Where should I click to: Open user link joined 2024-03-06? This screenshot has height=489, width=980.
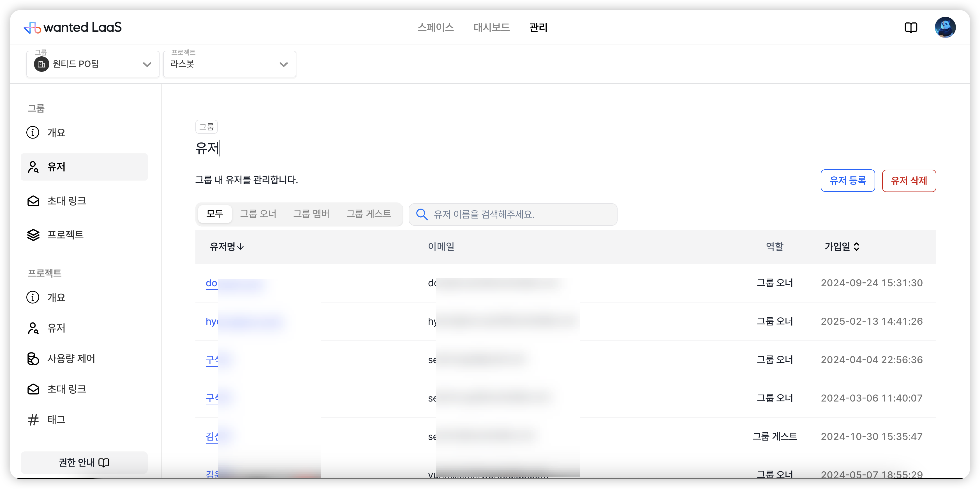coord(212,398)
